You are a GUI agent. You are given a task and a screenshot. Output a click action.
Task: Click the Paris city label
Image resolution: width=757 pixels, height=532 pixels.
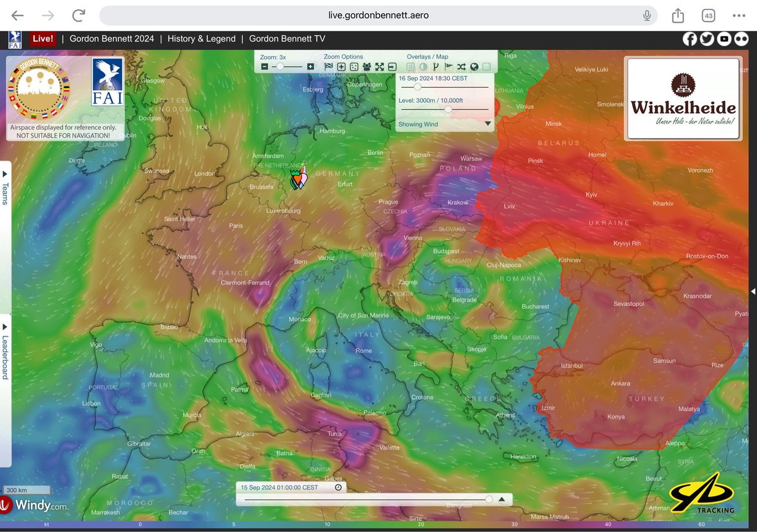(236, 226)
